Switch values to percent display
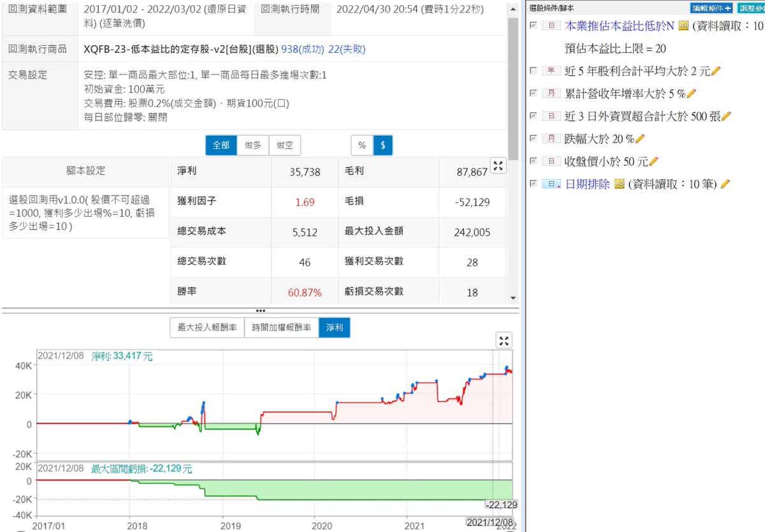The height and width of the screenshot is (532, 765). coord(361,145)
